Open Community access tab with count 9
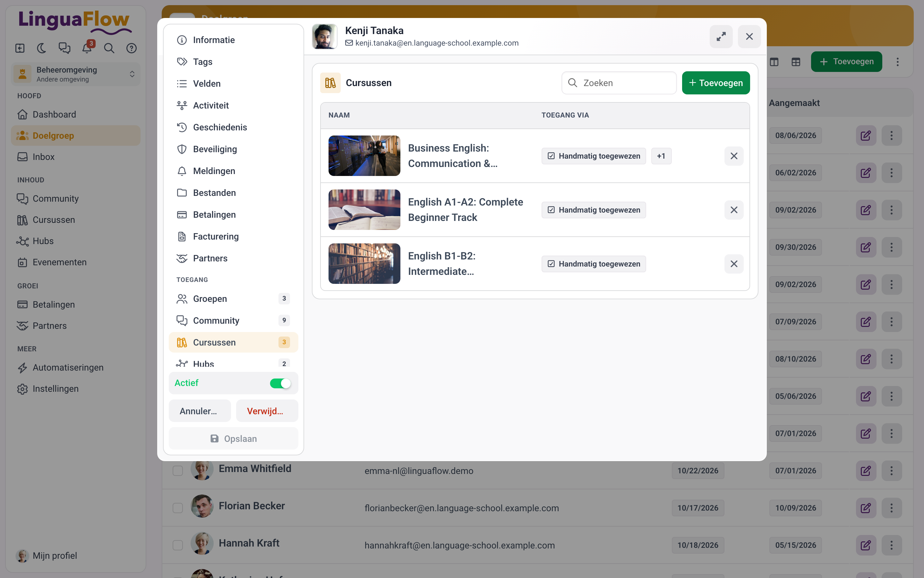The image size is (924, 578). 233,320
